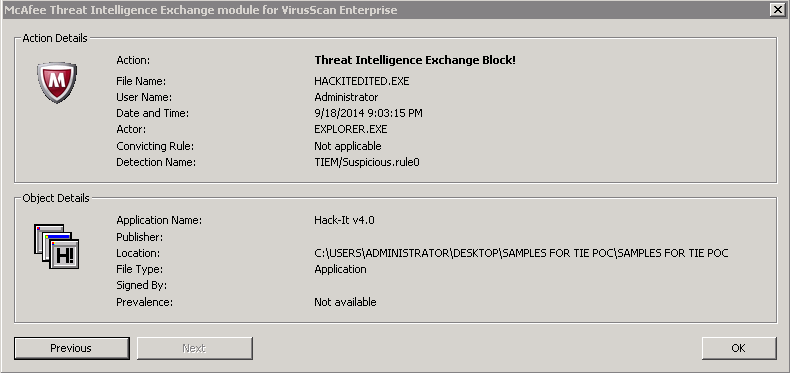
Task: Click the EXPLORER.EXE actor value
Action: pyautogui.click(x=350, y=130)
